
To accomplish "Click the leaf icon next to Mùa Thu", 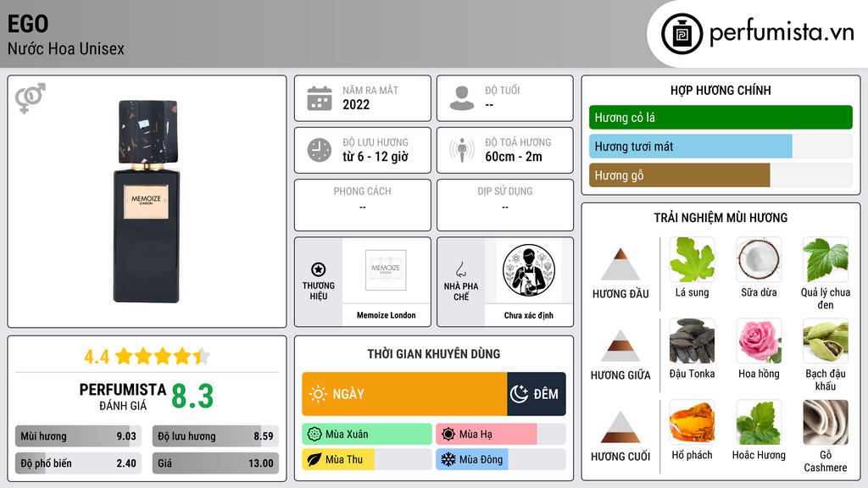I will coord(314,460).
